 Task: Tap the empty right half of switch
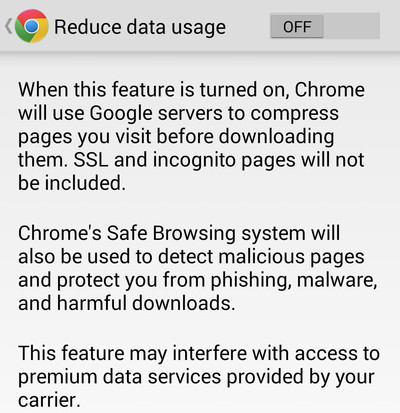click(x=352, y=26)
